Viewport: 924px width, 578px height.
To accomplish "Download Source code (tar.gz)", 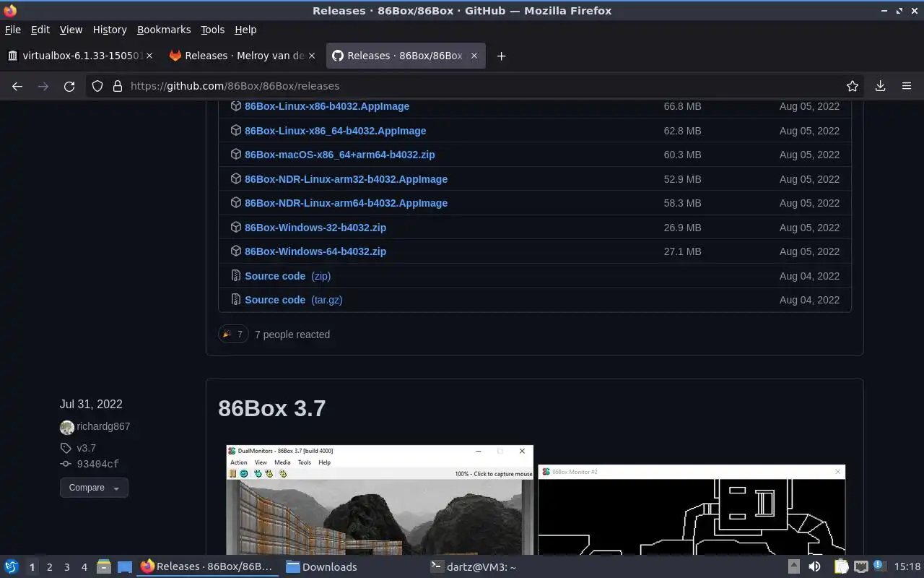I will [294, 300].
